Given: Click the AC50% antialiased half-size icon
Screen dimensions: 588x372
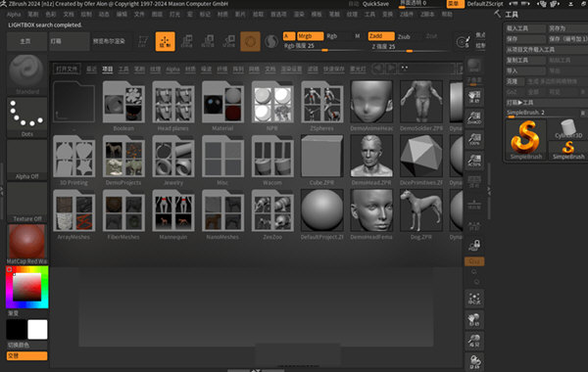Looking at the screenshot, I should (x=474, y=161).
